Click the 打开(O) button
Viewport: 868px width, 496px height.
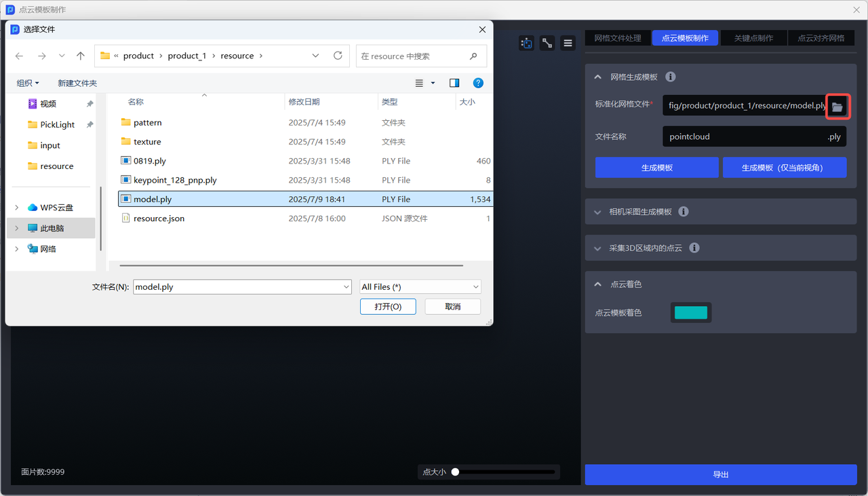coord(388,307)
